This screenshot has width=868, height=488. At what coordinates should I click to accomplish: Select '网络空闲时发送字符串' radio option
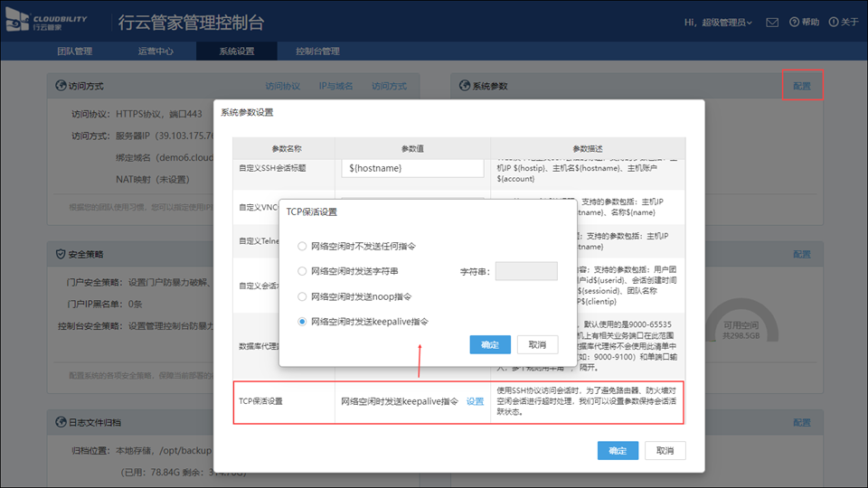(302, 271)
